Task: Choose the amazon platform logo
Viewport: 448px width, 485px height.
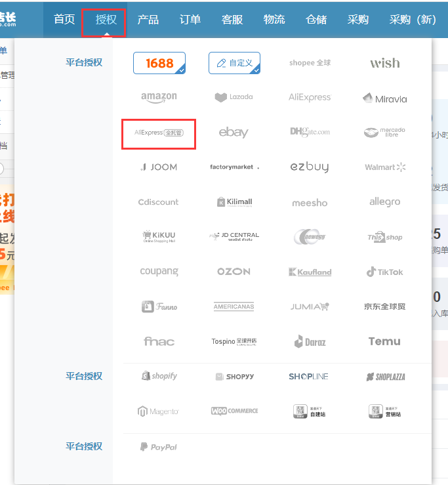Action: point(159,97)
